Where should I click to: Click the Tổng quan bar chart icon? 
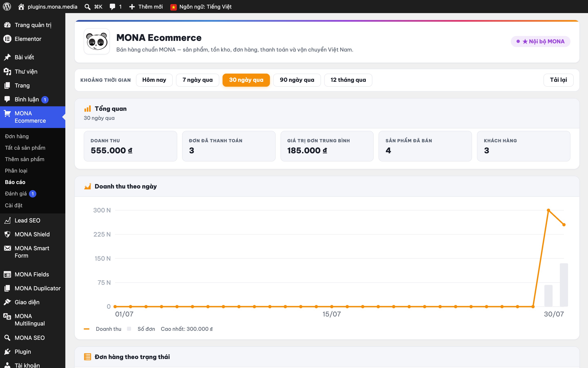coord(87,109)
